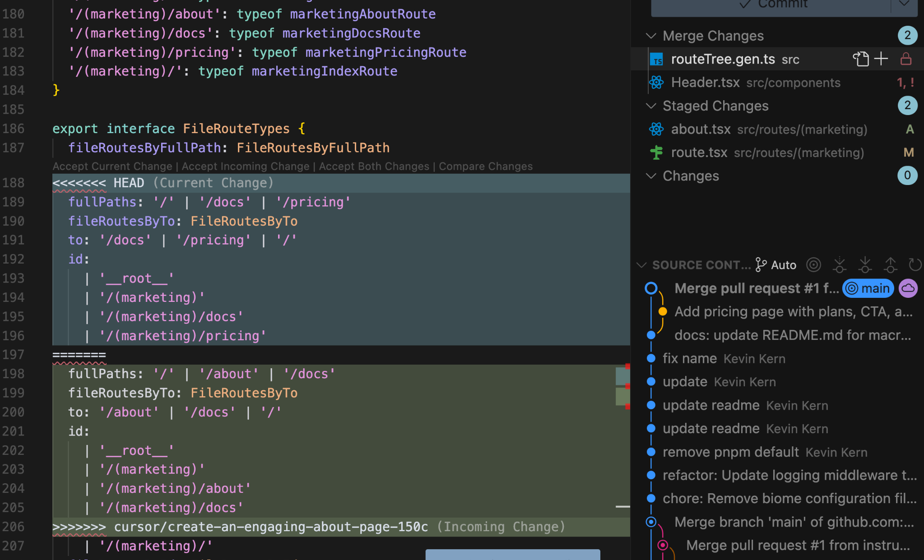924x560 pixels.
Task: Click the React icon beside about.tsx
Action: pos(656,130)
